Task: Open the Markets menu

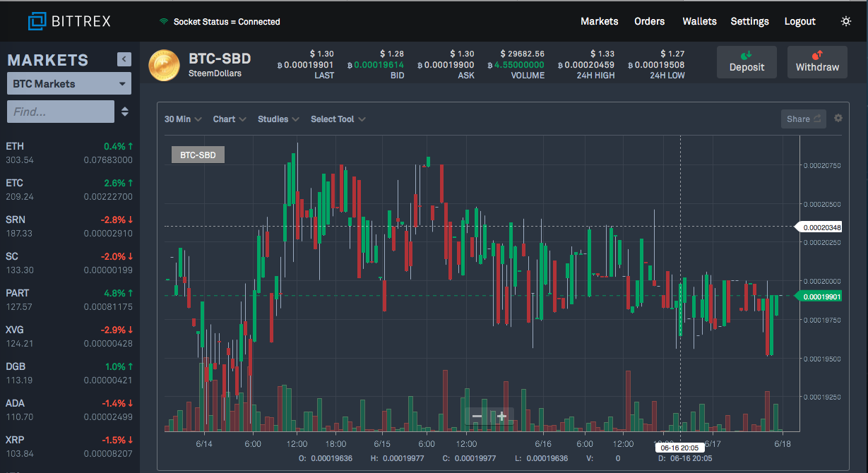Action: click(x=599, y=21)
